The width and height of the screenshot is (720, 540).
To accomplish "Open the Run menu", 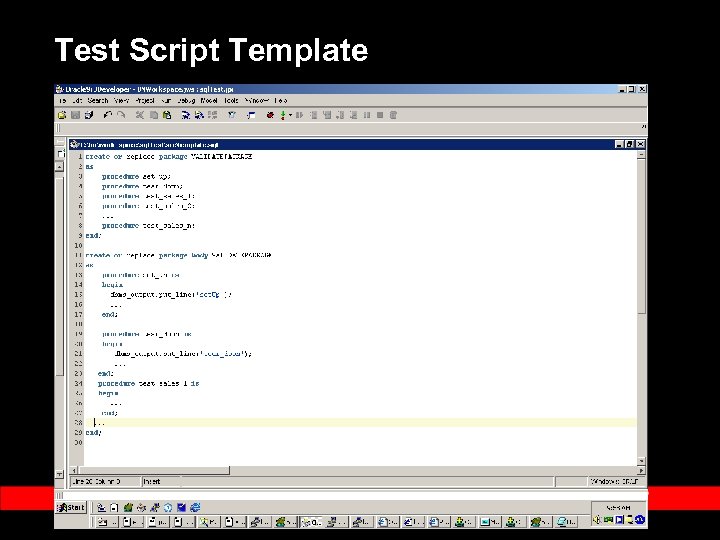I will [167, 101].
